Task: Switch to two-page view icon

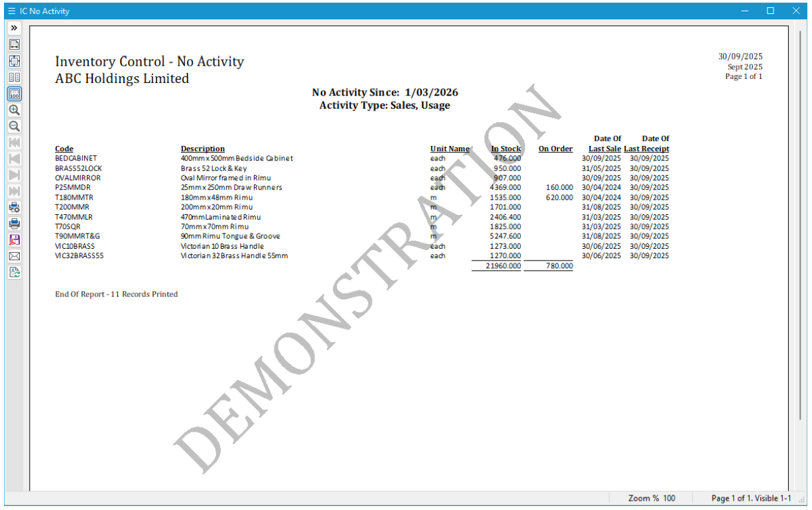Action: (14, 77)
